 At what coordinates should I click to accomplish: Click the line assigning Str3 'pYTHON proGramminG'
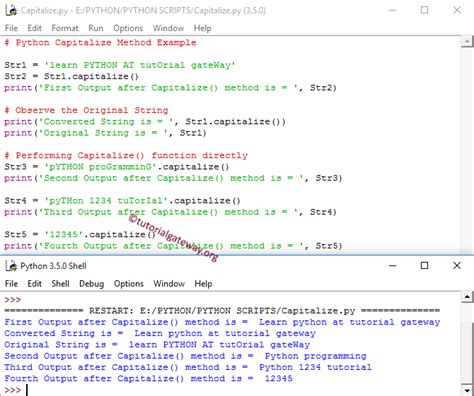[x=117, y=167]
